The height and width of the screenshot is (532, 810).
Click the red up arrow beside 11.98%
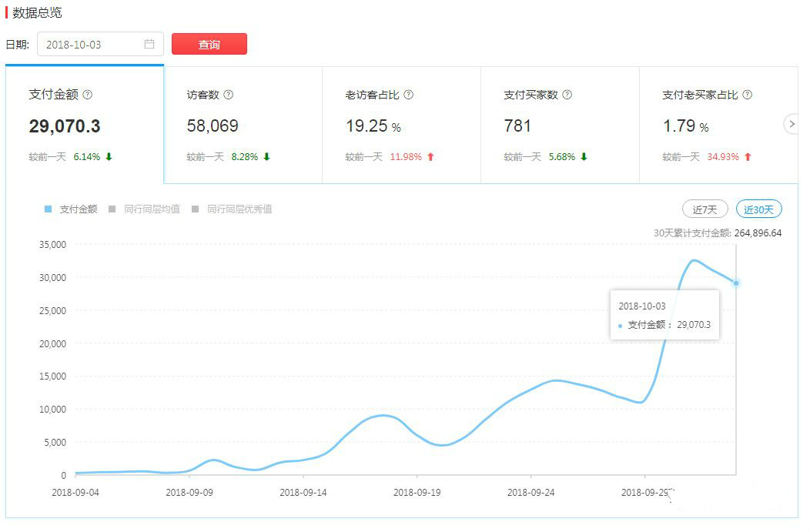430,156
